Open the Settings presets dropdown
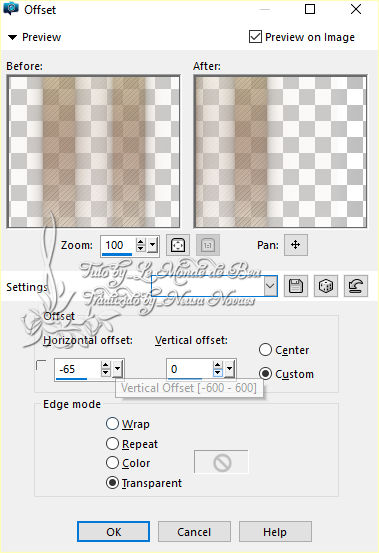Screen dimensions: 379x553 coord(270,286)
